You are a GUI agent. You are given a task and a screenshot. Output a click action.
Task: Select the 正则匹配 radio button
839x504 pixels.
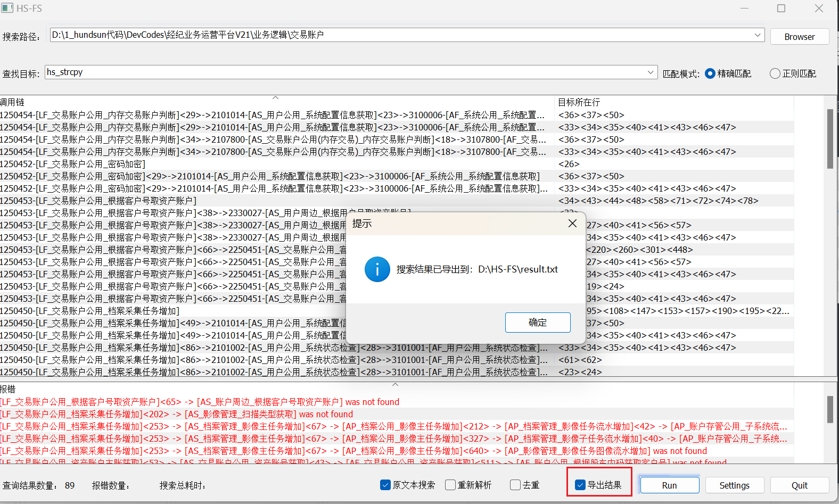[x=775, y=73]
